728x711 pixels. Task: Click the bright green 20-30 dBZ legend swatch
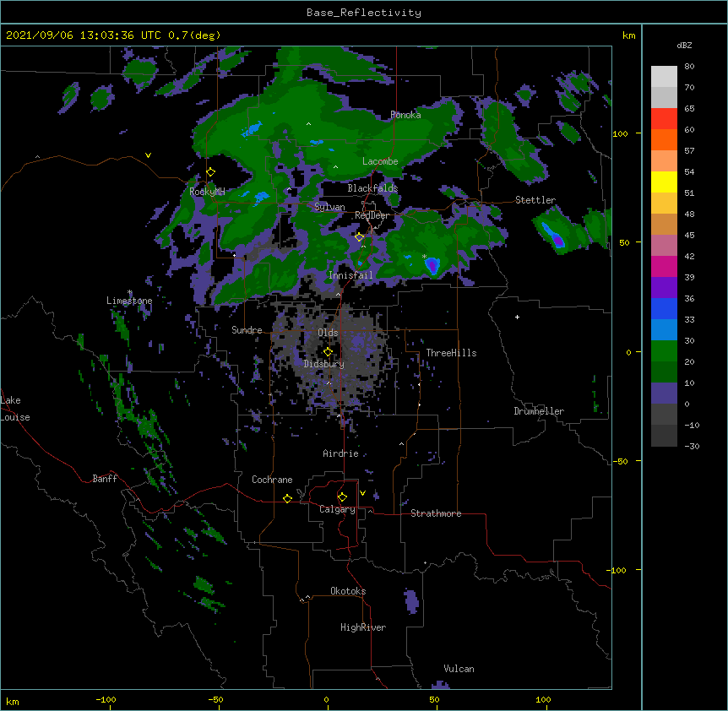pos(664,351)
